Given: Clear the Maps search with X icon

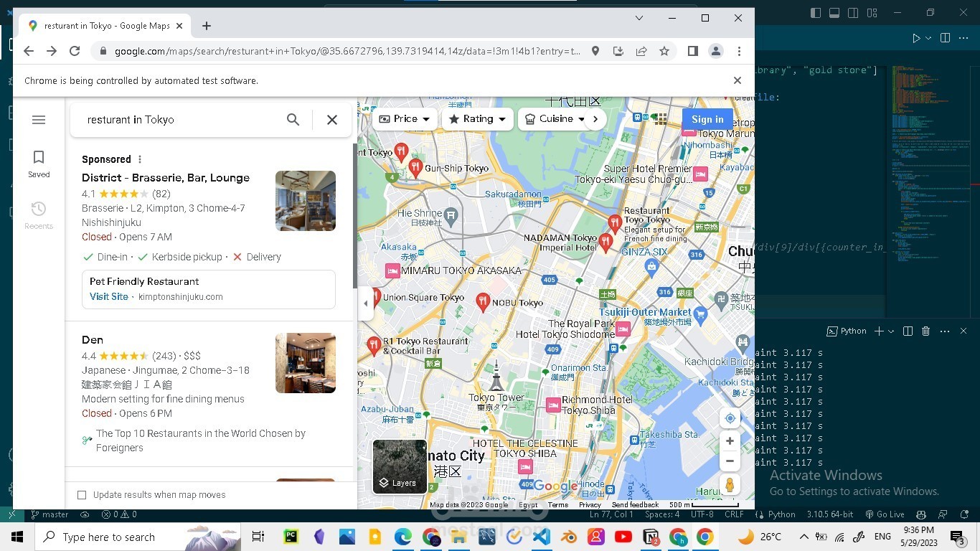Looking at the screenshot, I should (x=332, y=120).
